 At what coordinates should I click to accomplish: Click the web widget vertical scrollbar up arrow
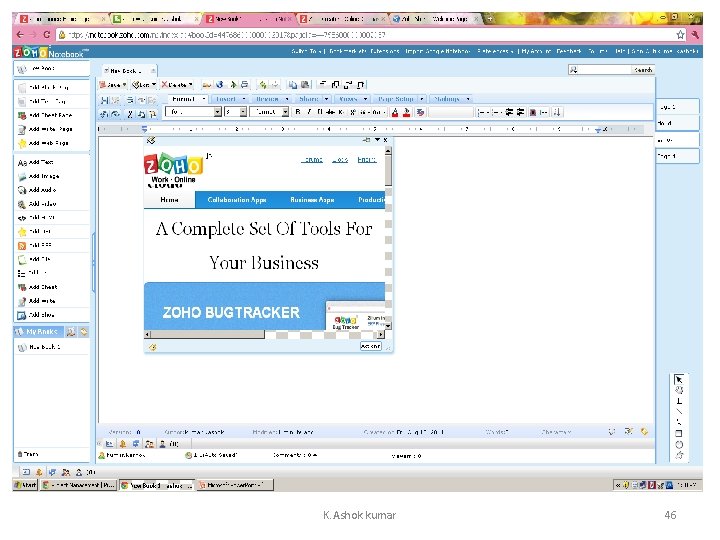click(x=388, y=151)
